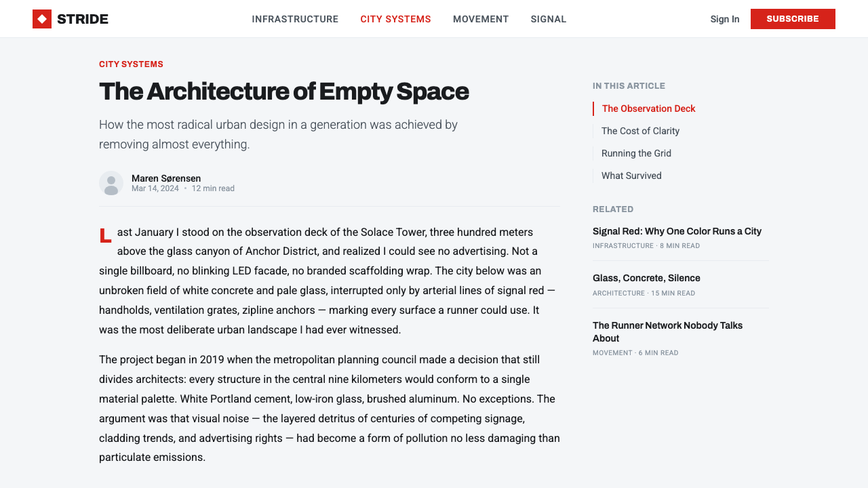Viewport: 868px width, 488px height.
Task: Click the red drop cap letter L
Action: [106, 236]
